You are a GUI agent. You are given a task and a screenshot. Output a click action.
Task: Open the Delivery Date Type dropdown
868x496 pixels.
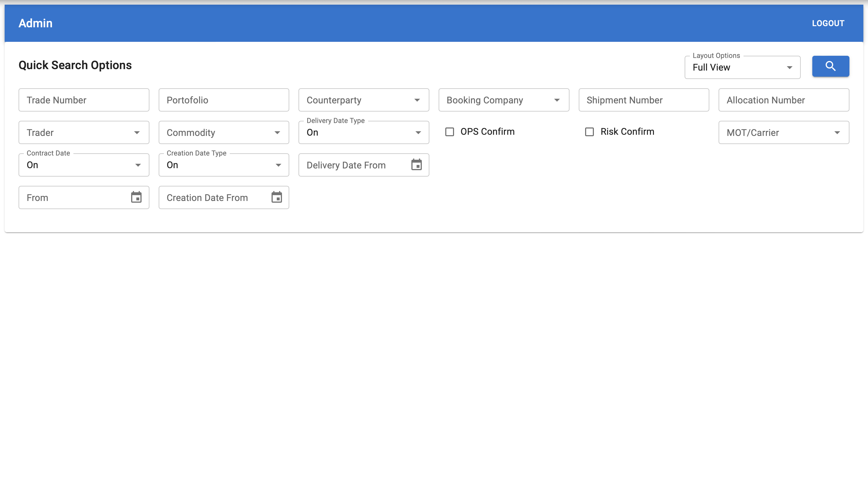tap(364, 132)
